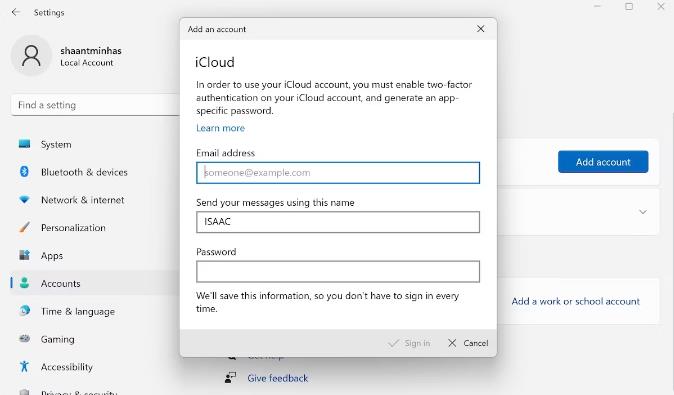Go back with the Settings arrow
Viewport: 674px width, 395px height.
(x=16, y=12)
